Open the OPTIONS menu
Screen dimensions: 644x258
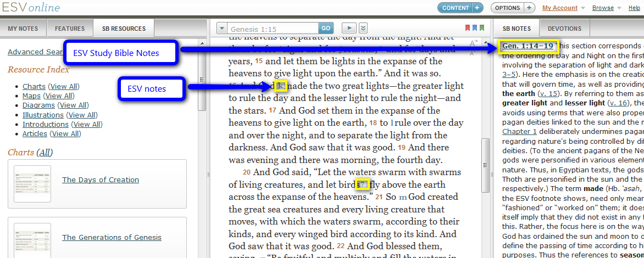click(x=508, y=8)
